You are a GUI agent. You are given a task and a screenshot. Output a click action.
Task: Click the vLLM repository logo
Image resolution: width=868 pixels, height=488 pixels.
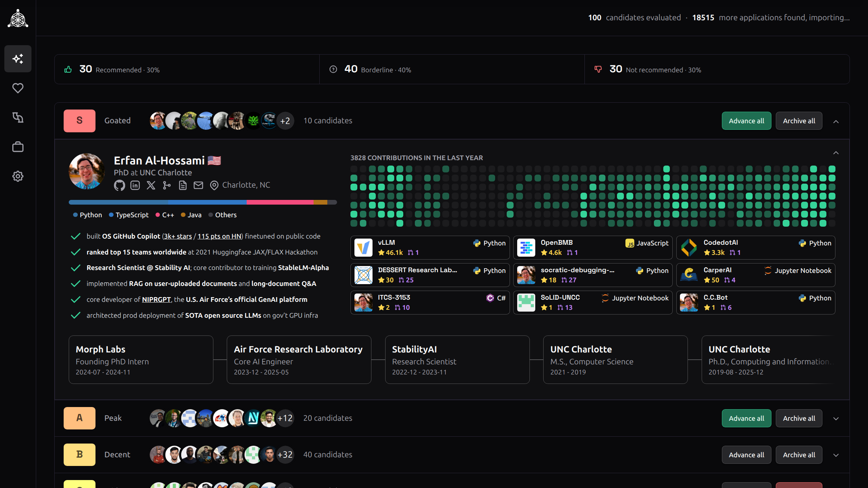coord(363,248)
